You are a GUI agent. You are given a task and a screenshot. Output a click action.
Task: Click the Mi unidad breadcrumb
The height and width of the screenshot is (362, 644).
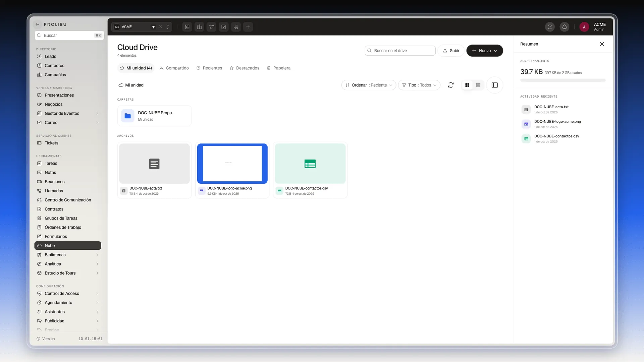tap(131, 85)
